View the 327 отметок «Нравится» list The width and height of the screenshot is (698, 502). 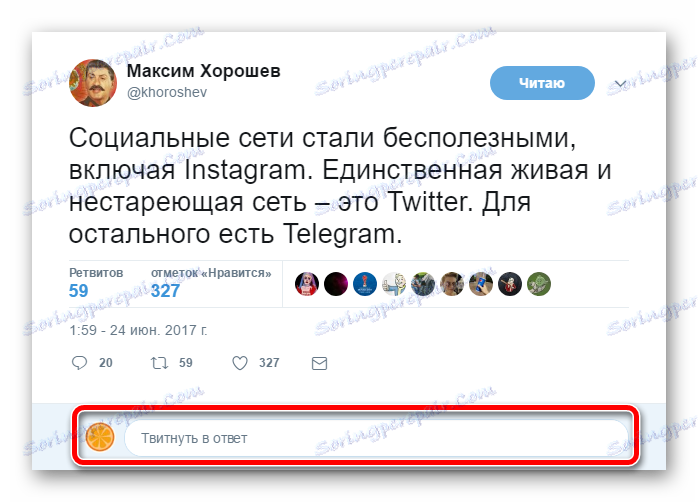[211, 283]
